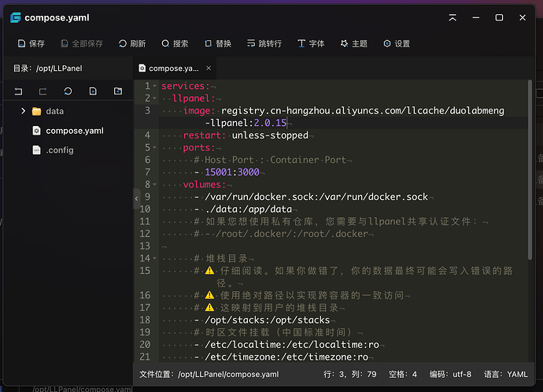Click the language YAML indicator
This screenshot has height=392, width=543.
[x=505, y=375]
